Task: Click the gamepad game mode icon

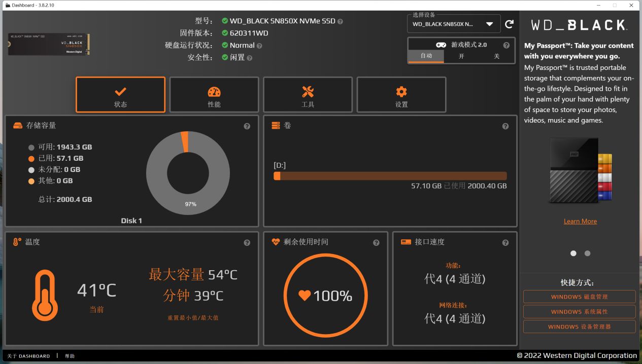Action: (441, 45)
